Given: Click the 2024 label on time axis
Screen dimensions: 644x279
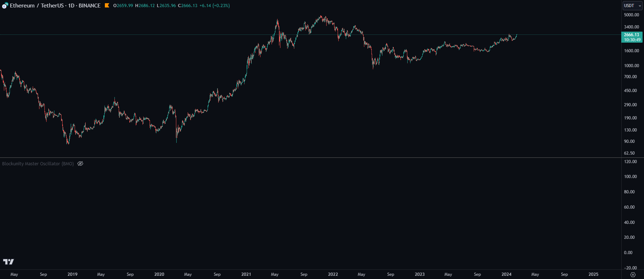Looking at the screenshot, I should coord(506,274).
